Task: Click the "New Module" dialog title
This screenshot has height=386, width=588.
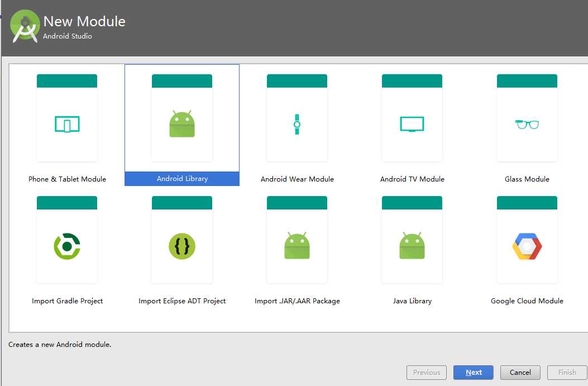Action: click(84, 21)
